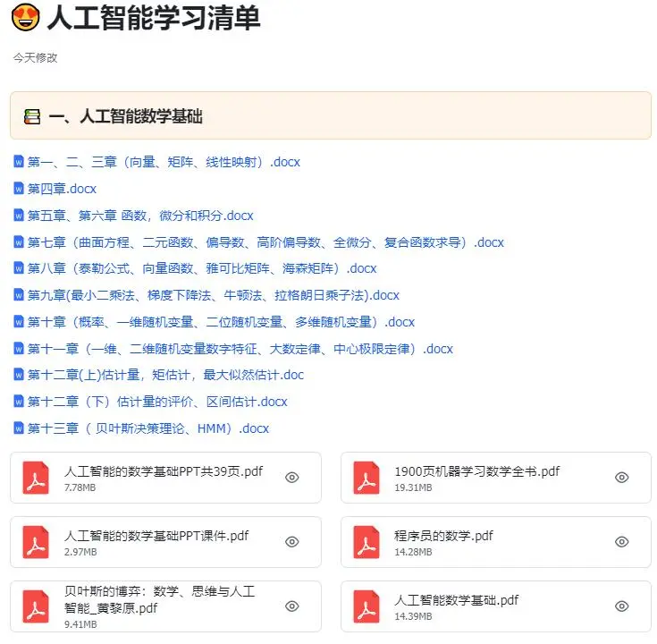The height and width of the screenshot is (644, 657).
Task: Click PDF icon of 贝叶斯的博弈 file
Action: pos(36,606)
